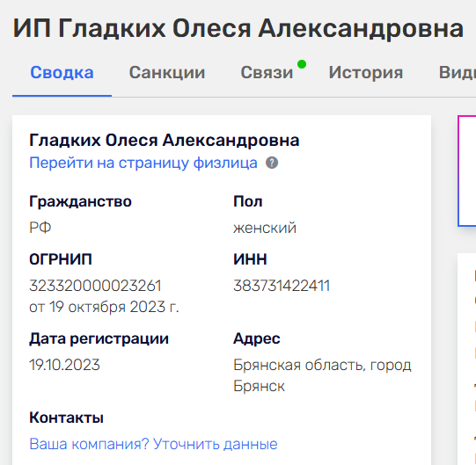
Task: Click the 'Дата регистрации' label
Action: tap(99, 338)
